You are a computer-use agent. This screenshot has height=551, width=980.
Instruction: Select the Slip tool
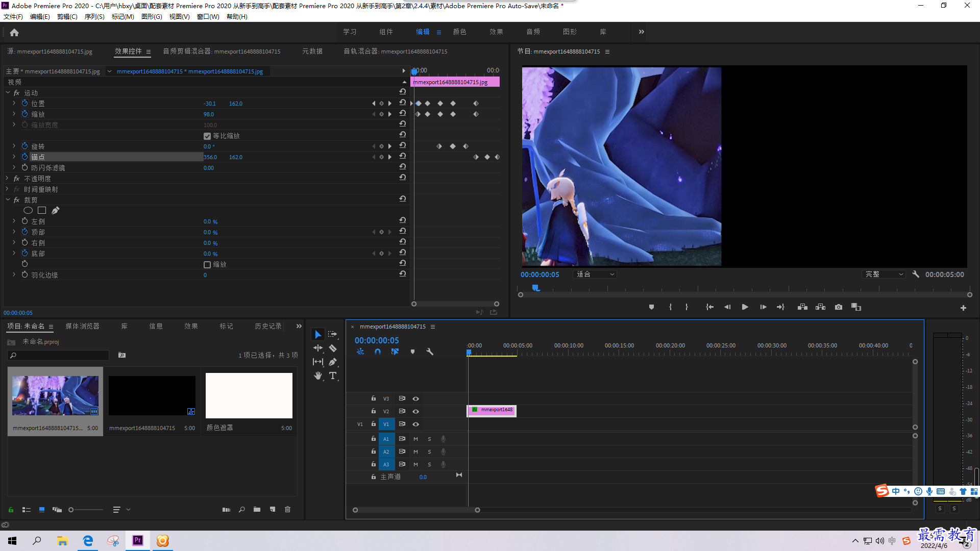pyautogui.click(x=318, y=362)
